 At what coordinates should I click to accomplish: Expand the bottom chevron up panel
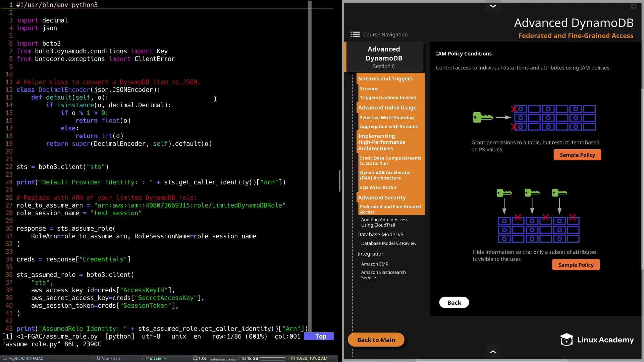(493, 352)
